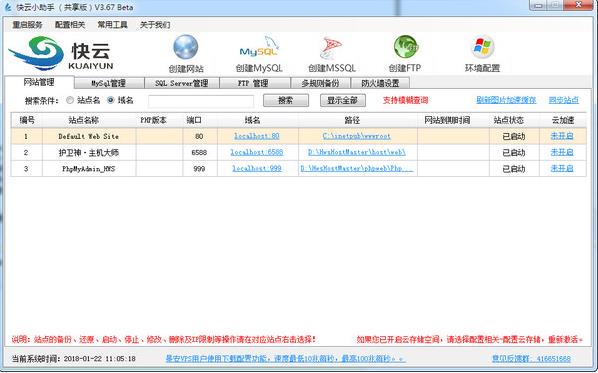Viewport: 598px width, 373px height.
Task: Click the 同步站点 link
Action: tap(564, 100)
